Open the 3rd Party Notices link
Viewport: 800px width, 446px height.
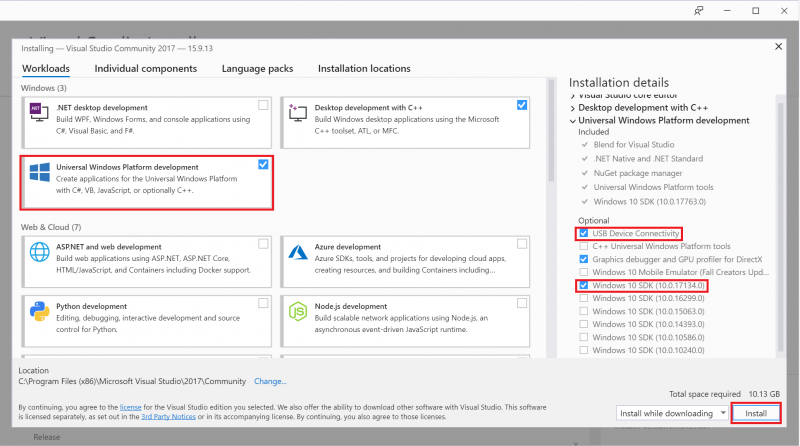pos(168,416)
